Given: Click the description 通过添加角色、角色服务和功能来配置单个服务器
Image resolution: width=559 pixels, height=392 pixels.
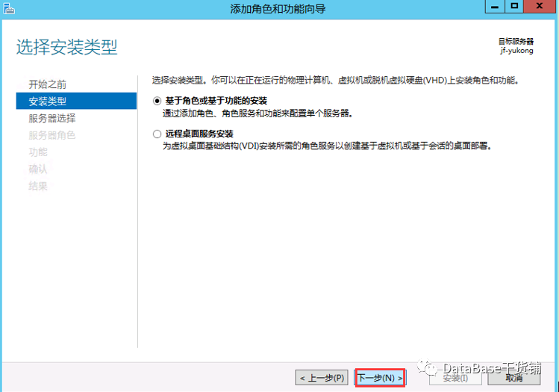Looking at the screenshot, I should coord(258,113).
